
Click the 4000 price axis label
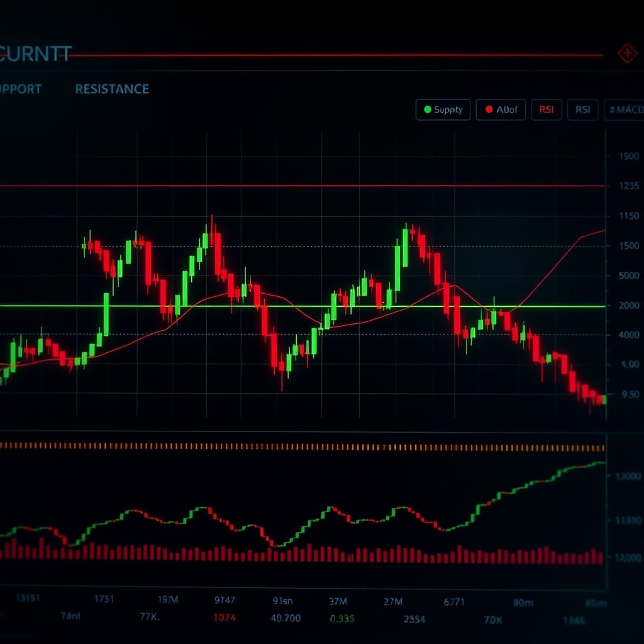pos(629,335)
